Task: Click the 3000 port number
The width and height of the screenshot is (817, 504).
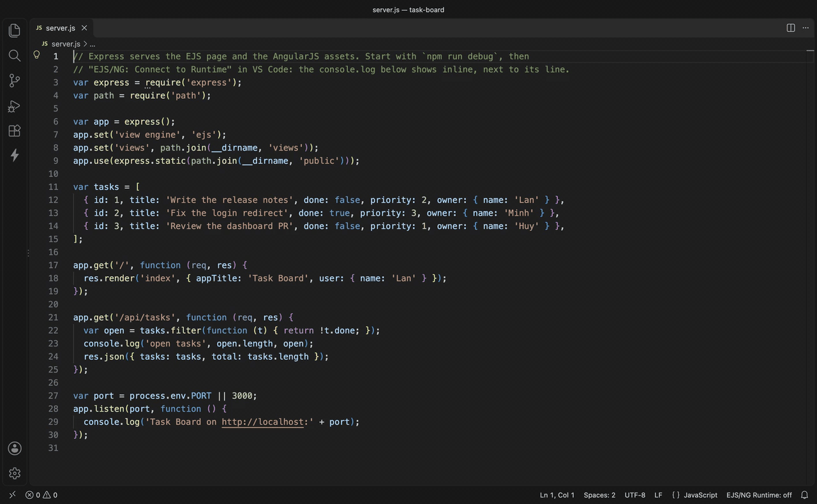Action: click(242, 396)
